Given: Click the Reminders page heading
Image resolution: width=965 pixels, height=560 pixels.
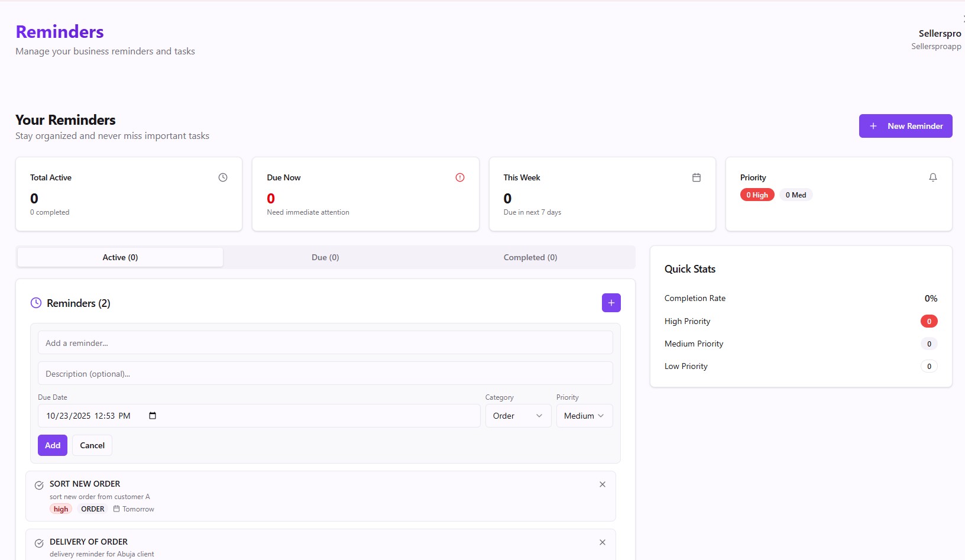Looking at the screenshot, I should 60,32.
